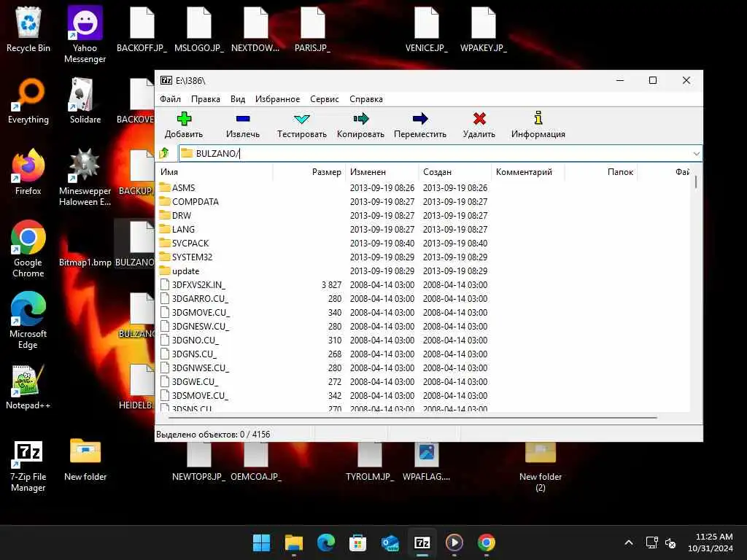Open File Explorer from the taskbar
747x560 pixels.
pos(294,542)
